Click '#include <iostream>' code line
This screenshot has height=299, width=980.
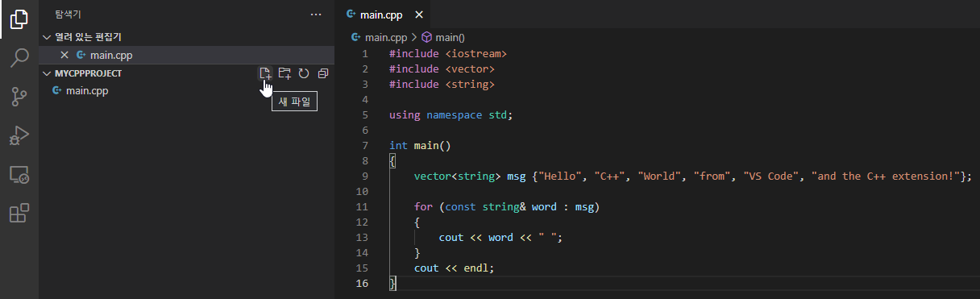click(448, 53)
